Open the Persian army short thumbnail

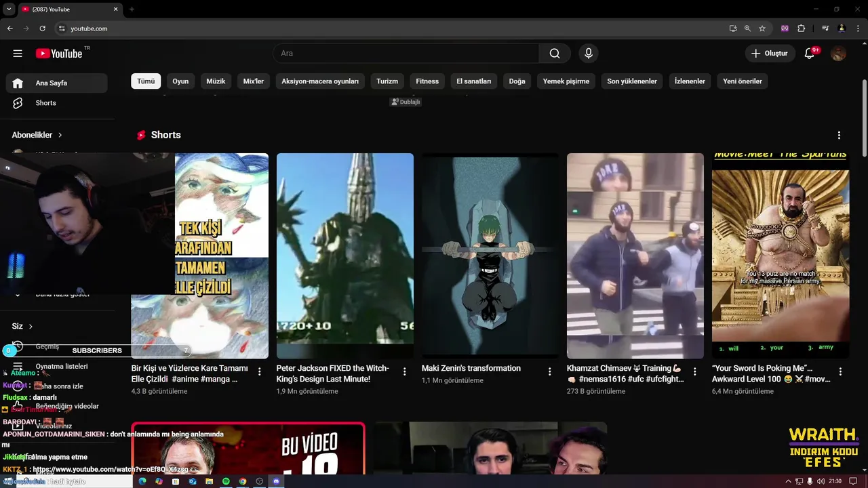pos(781,256)
